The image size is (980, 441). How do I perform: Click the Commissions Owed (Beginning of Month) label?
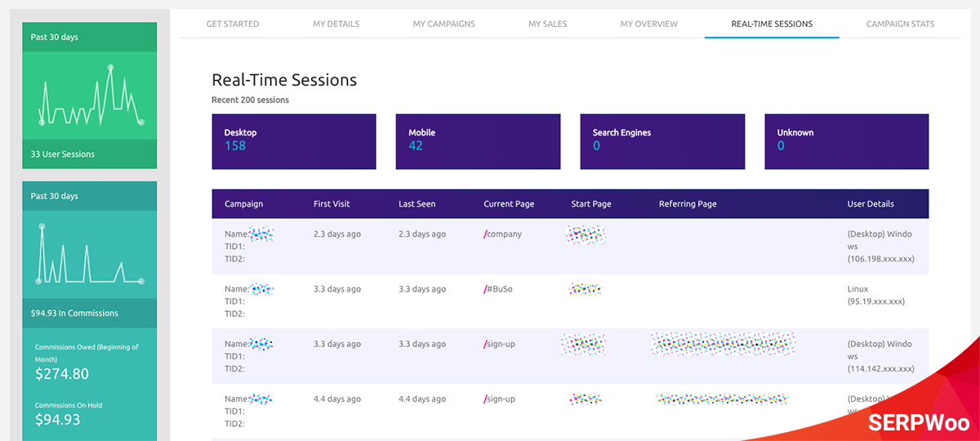pyautogui.click(x=87, y=353)
